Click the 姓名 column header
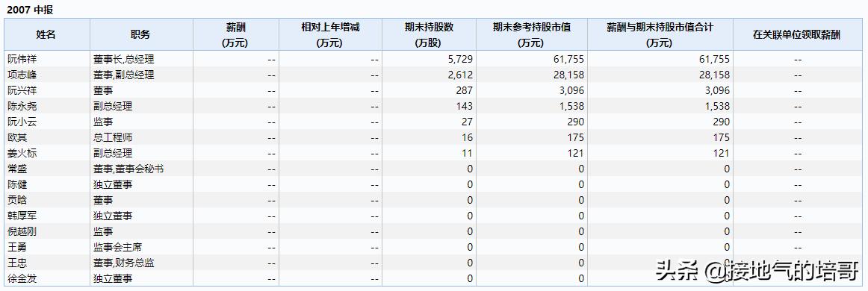Viewport: 868px width, 291px height. coord(47,34)
